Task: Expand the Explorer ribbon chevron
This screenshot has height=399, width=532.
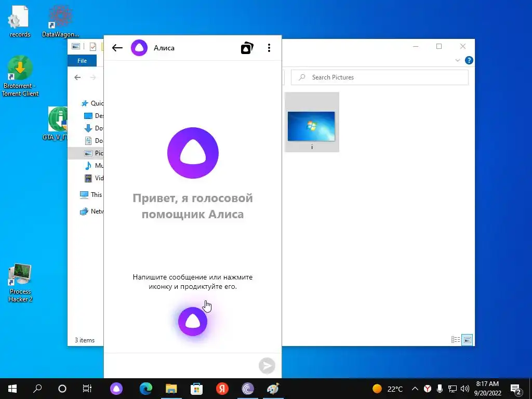Action: [457, 60]
